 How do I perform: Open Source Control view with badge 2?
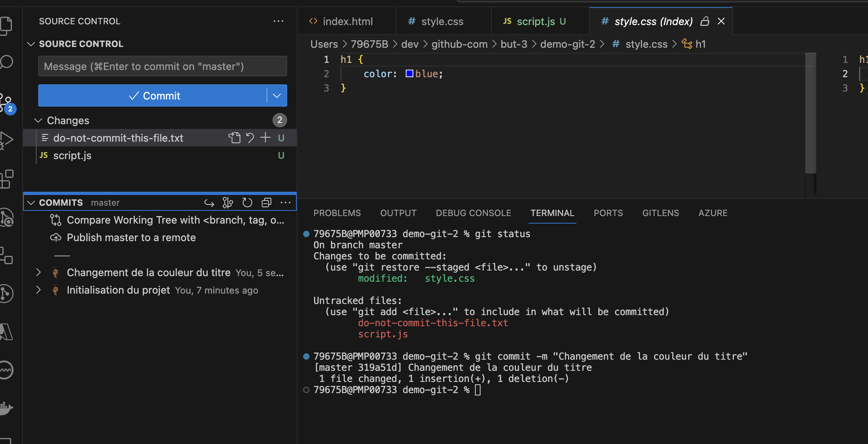pyautogui.click(x=7, y=103)
